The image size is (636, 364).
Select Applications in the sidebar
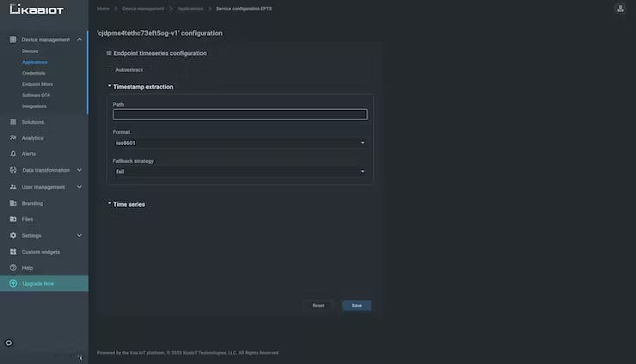35,62
